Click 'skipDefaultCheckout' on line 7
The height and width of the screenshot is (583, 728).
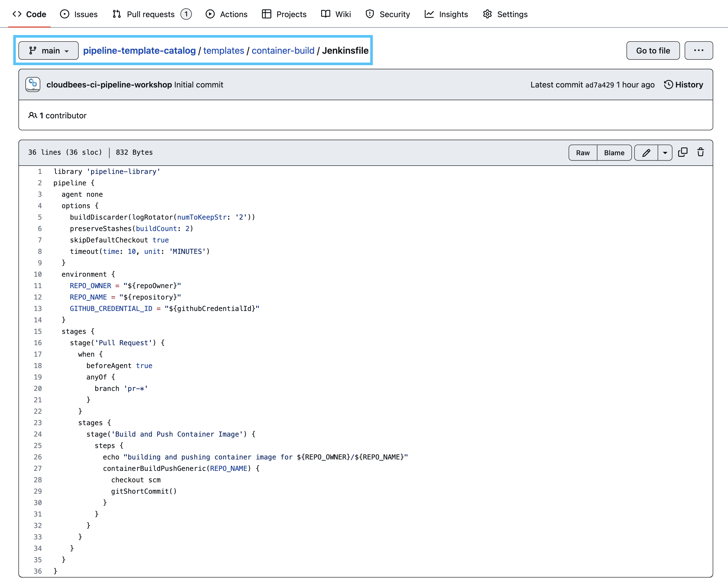coord(109,240)
